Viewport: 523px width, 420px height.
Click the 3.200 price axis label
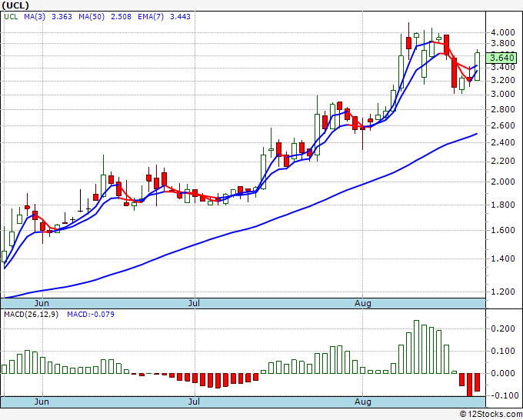[503, 81]
